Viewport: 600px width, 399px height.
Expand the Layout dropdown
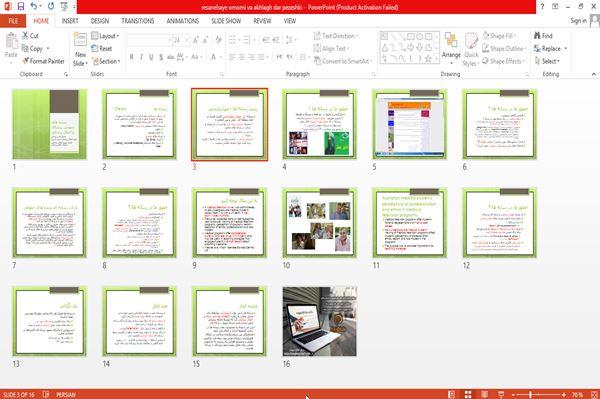105,36
